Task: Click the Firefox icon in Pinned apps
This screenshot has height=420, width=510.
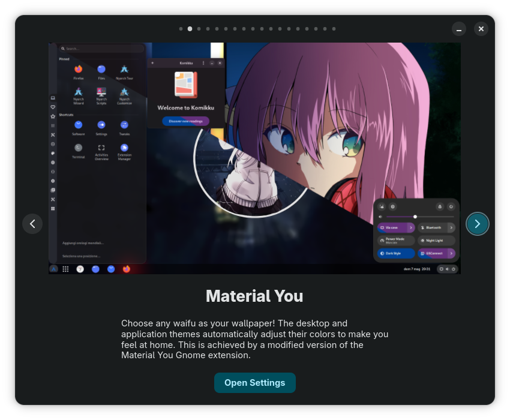Action: tap(79, 70)
